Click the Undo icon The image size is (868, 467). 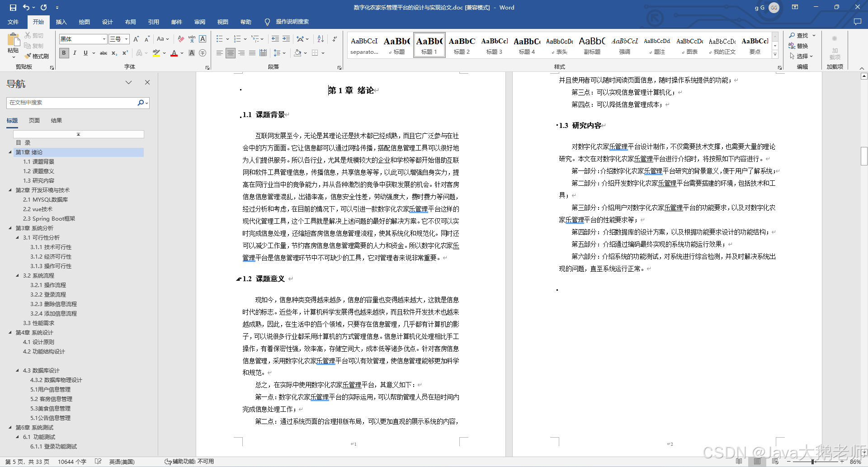pyautogui.click(x=26, y=7)
